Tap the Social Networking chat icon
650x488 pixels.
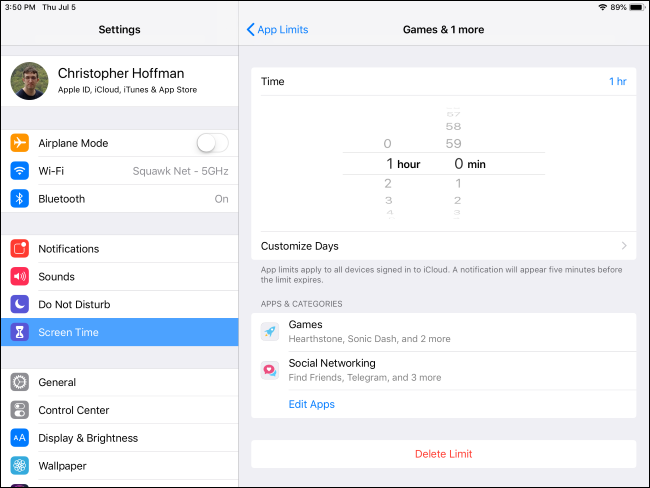(270, 370)
